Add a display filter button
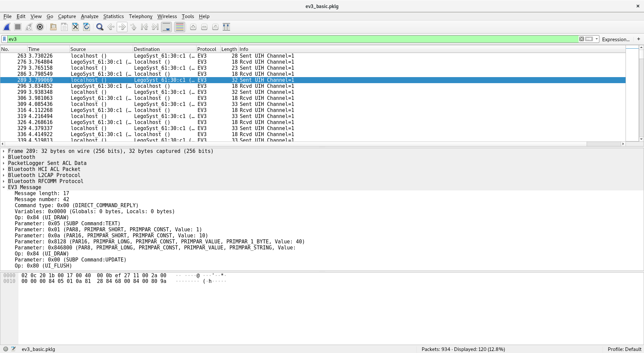The height and width of the screenshot is (353, 644). pos(639,39)
